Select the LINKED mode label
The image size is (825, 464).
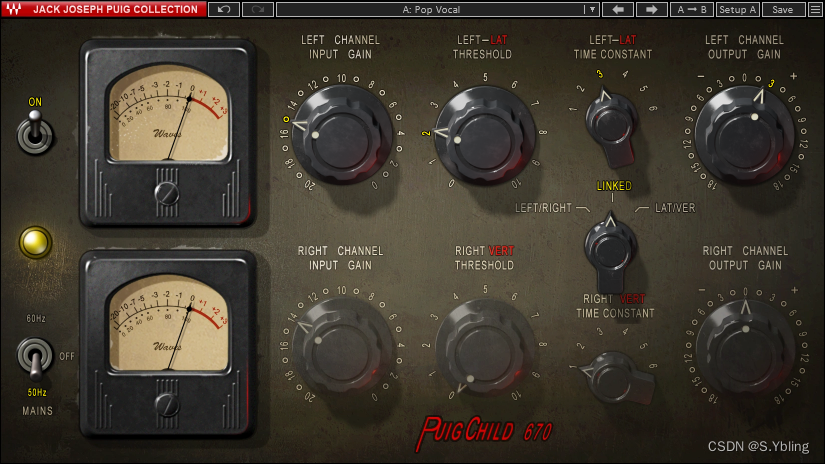[x=614, y=186]
